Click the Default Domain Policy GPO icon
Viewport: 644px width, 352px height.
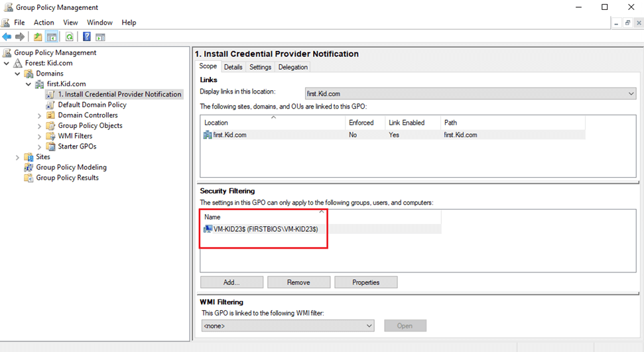(50, 105)
